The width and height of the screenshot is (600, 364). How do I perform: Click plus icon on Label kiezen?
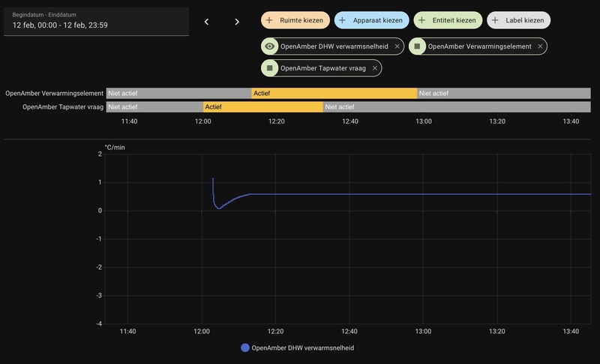point(495,20)
